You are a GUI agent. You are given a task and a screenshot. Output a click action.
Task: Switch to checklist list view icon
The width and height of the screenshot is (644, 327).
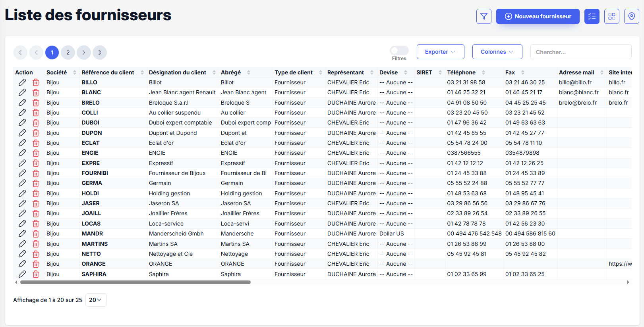[592, 16]
